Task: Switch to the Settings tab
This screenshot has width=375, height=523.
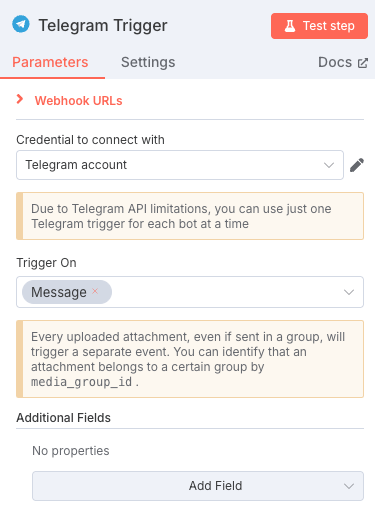Action: pyautogui.click(x=148, y=62)
